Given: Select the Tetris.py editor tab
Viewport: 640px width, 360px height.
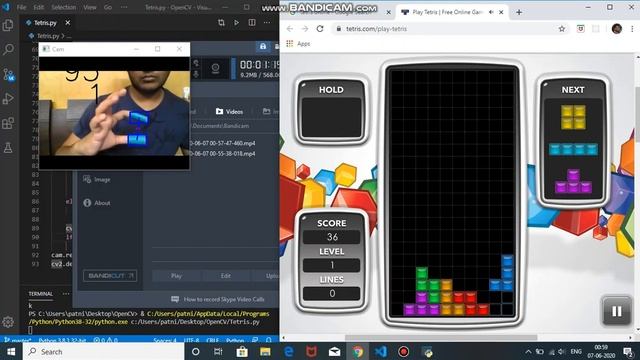Looking at the screenshot, I should (45, 23).
